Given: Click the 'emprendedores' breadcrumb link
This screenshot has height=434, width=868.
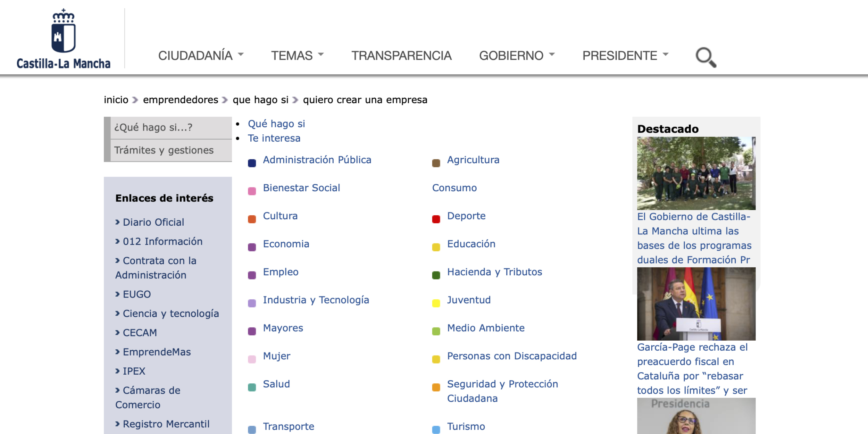Looking at the screenshot, I should (x=181, y=100).
